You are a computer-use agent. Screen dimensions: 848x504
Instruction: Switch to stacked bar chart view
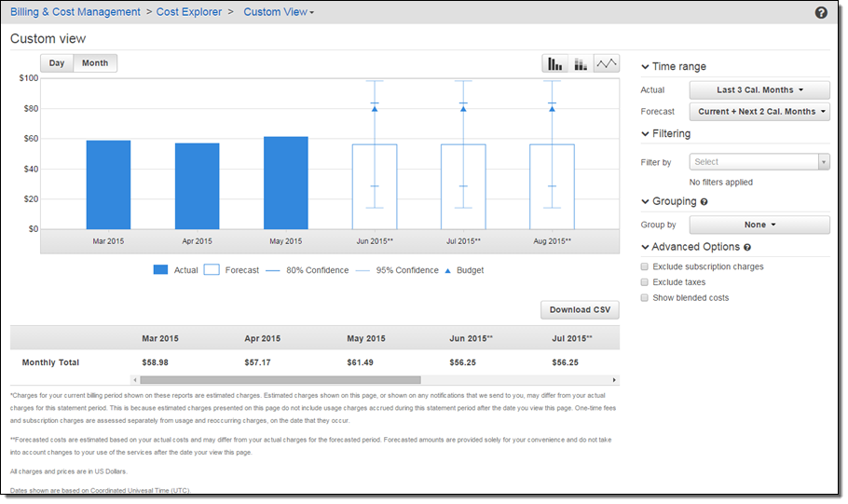(581, 64)
